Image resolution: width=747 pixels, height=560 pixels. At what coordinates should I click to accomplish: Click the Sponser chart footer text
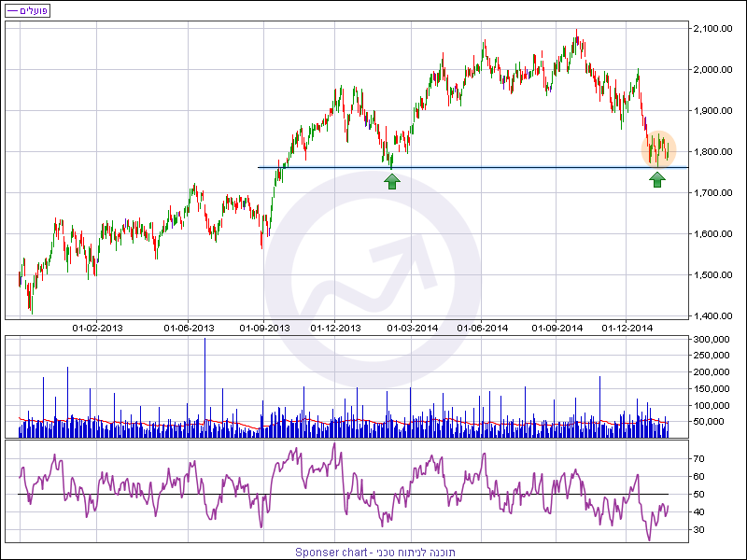point(375,552)
